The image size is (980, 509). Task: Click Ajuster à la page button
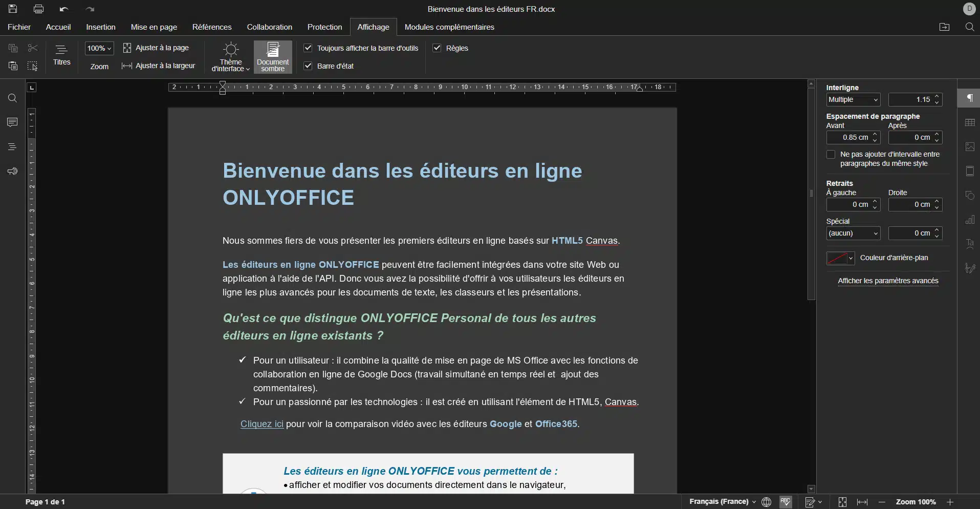157,48
